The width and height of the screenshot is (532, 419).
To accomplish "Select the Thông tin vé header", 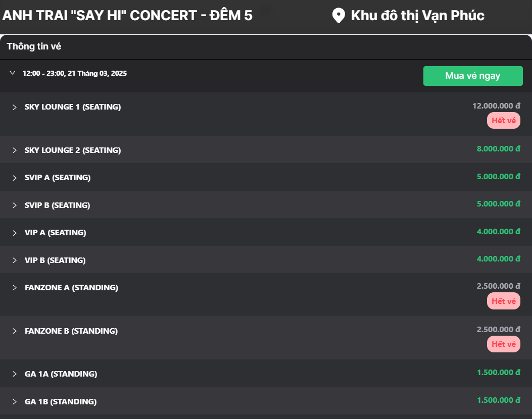I will point(34,46).
